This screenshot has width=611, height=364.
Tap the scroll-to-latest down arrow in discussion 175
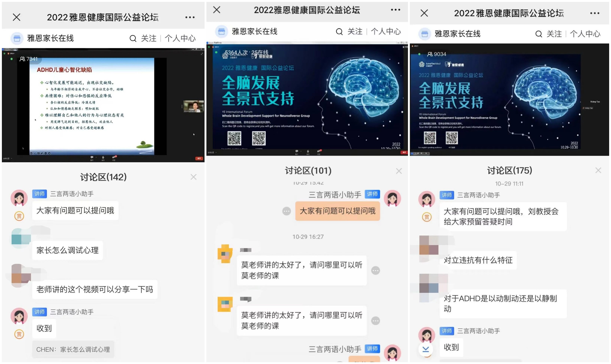(x=426, y=349)
